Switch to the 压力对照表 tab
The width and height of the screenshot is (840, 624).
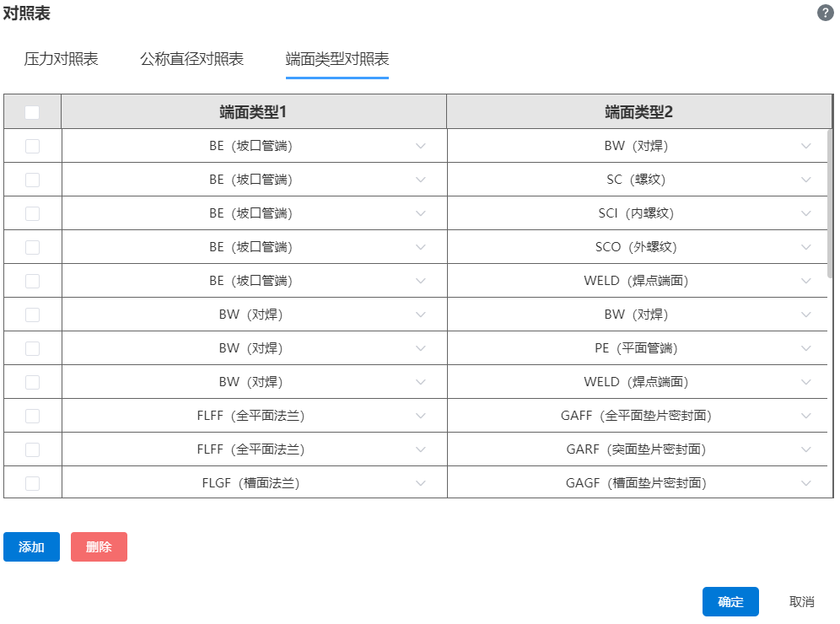click(61, 59)
